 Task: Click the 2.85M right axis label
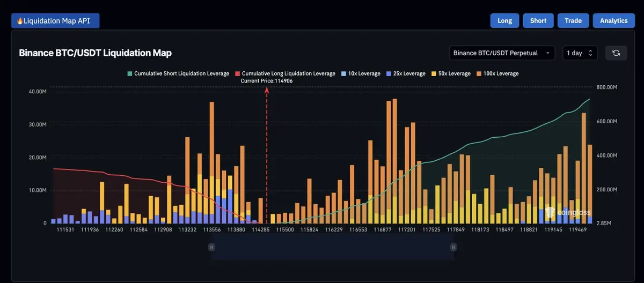pos(604,223)
